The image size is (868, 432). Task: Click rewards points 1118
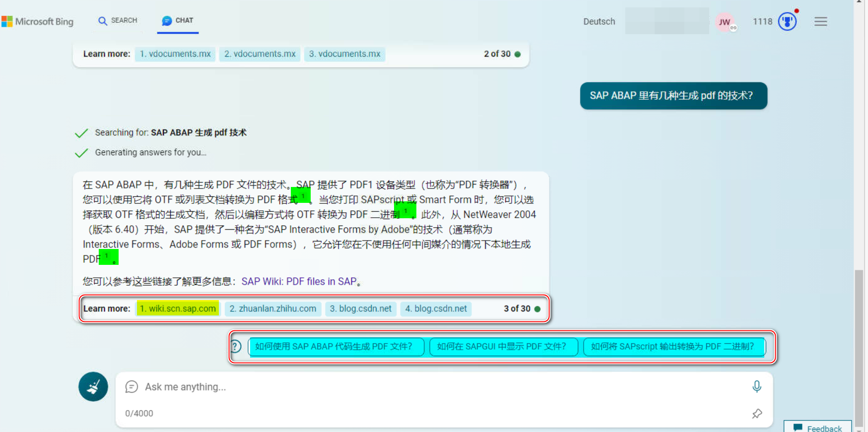762,21
